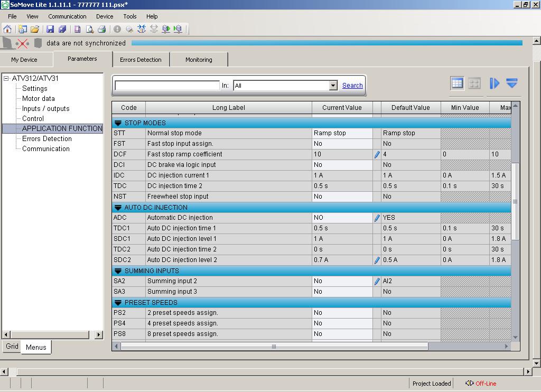Click the edit connection plug icon

(x=129, y=29)
